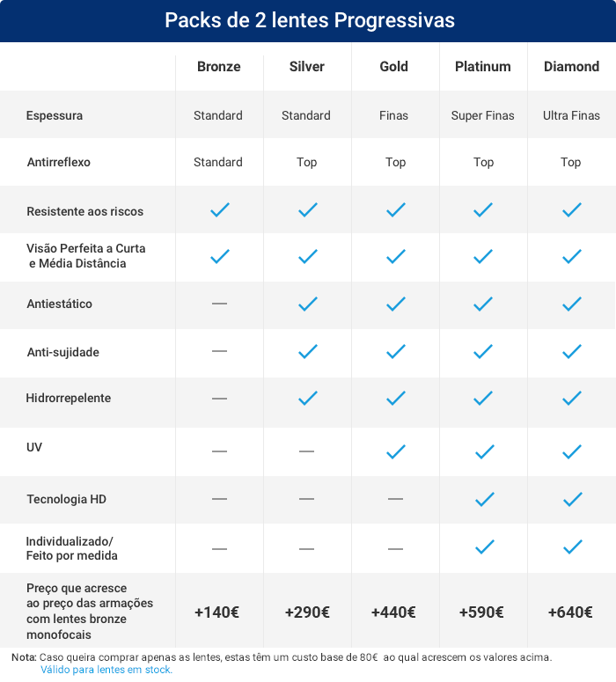Image resolution: width=616 pixels, height=682 pixels.
Task: Click the Espessura row label
Action: 55,115
